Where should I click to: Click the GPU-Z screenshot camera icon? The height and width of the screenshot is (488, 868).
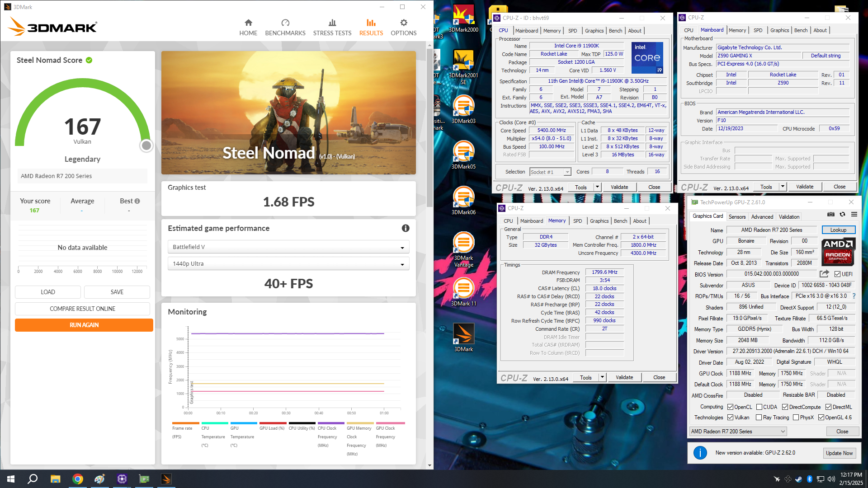831,214
